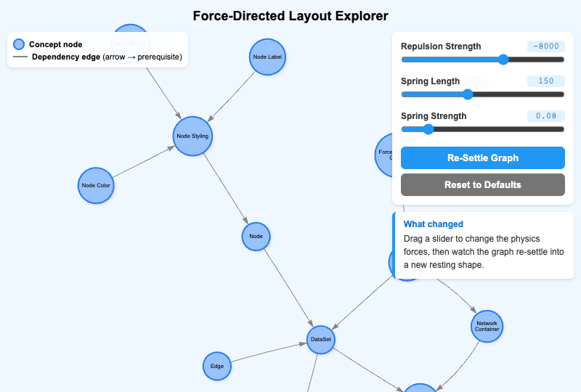Click the Dependency edge legend line icon

tap(20, 57)
